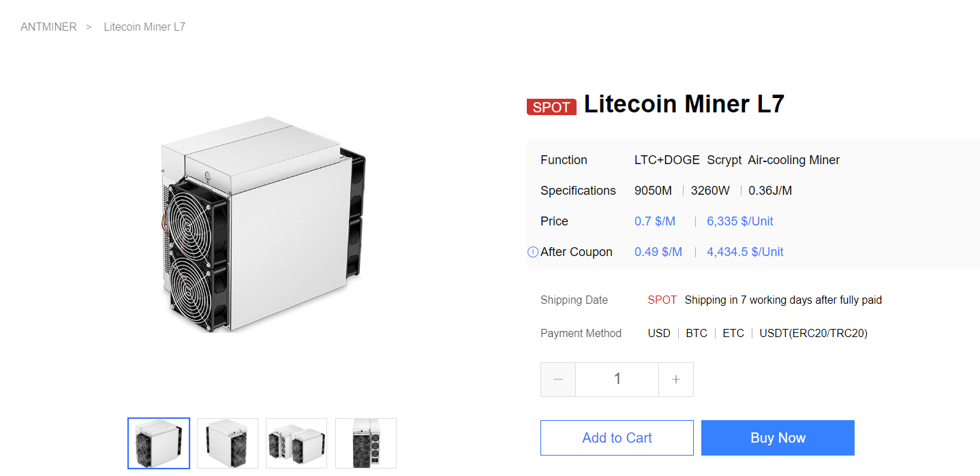Click the large miner product image
This screenshot has height=476, width=980.
pos(262,223)
